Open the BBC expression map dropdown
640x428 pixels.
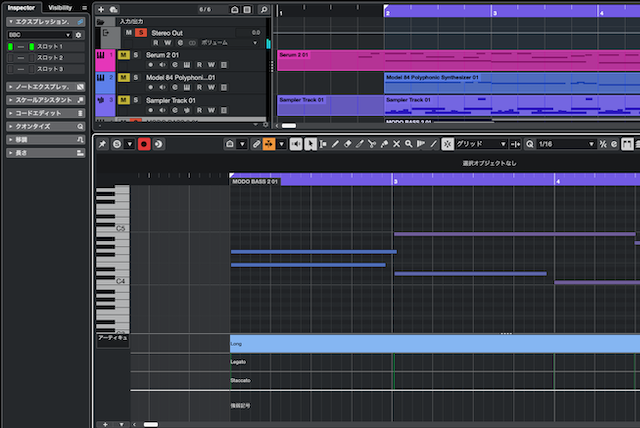click(38, 34)
